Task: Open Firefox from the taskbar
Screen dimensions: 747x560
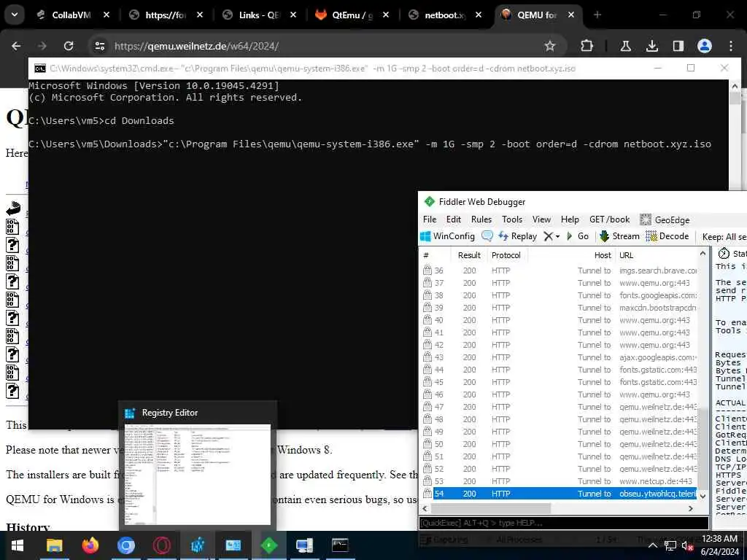Action: (x=90, y=545)
